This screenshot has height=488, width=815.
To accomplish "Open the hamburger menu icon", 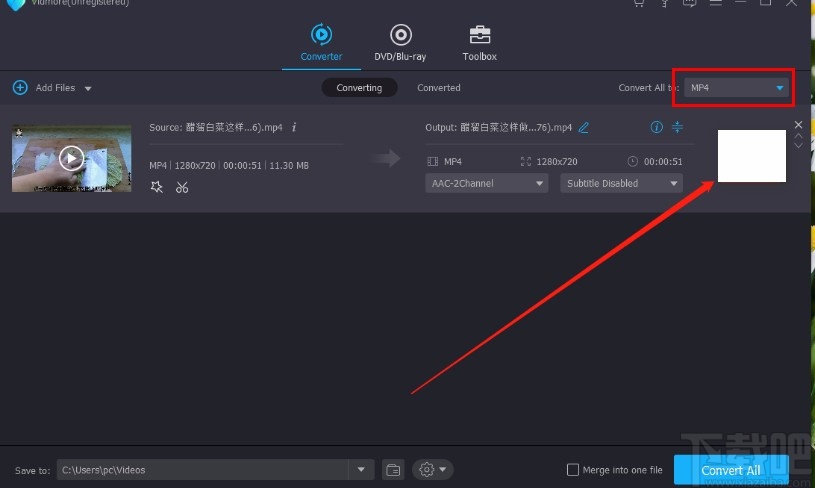I will pyautogui.click(x=716, y=3).
